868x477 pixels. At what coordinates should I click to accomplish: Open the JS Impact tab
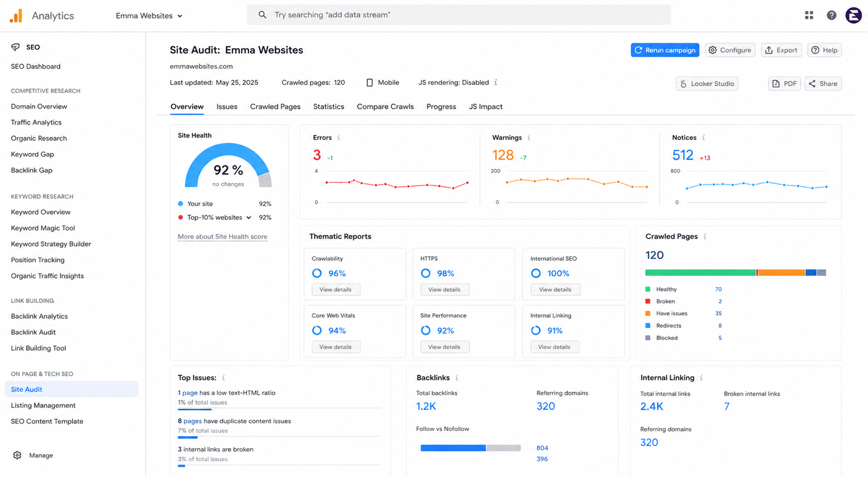coord(486,107)
